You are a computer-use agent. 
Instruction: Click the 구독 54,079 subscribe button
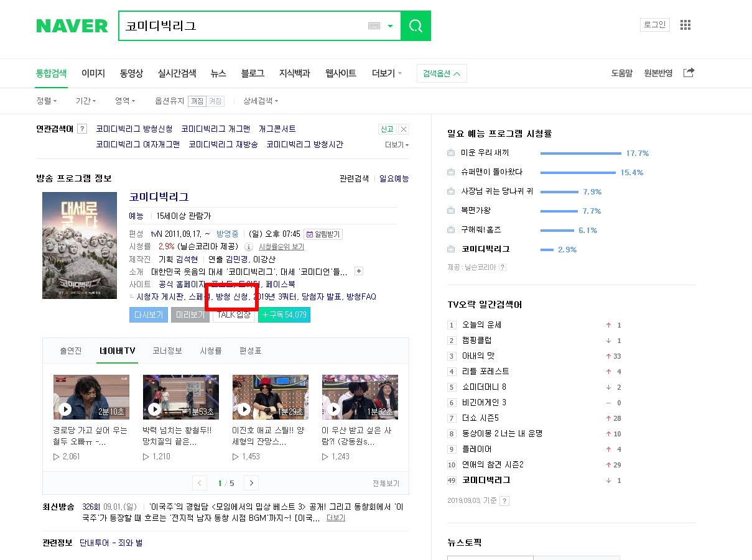(284, 315)
